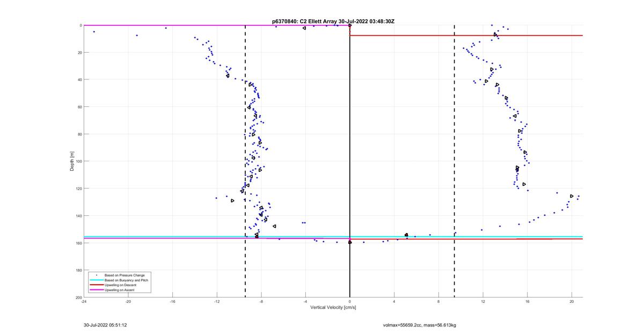Click the '160' depth tick label
Viewport: 644px width, 334px height.
coord(78,243)
